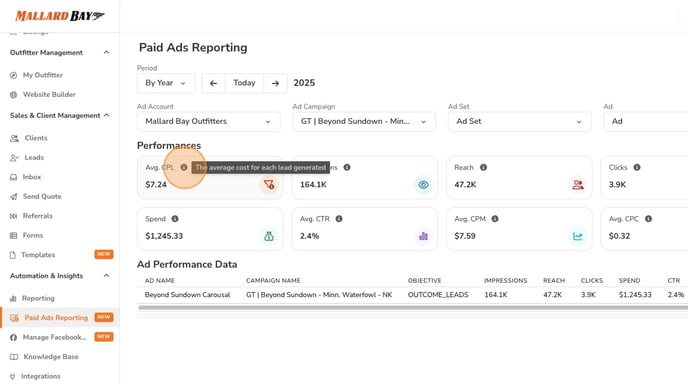The height and width of the screenshot is (384, 688).
Task: Open Knowledge Base link
Action: pos(51,357)
